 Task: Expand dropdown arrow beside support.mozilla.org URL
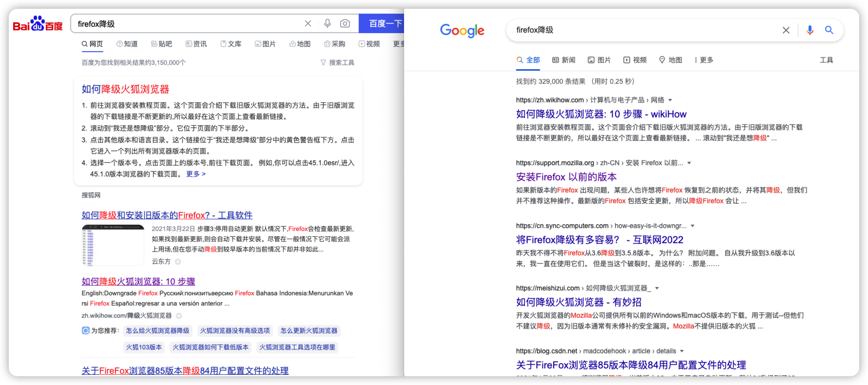689,163
